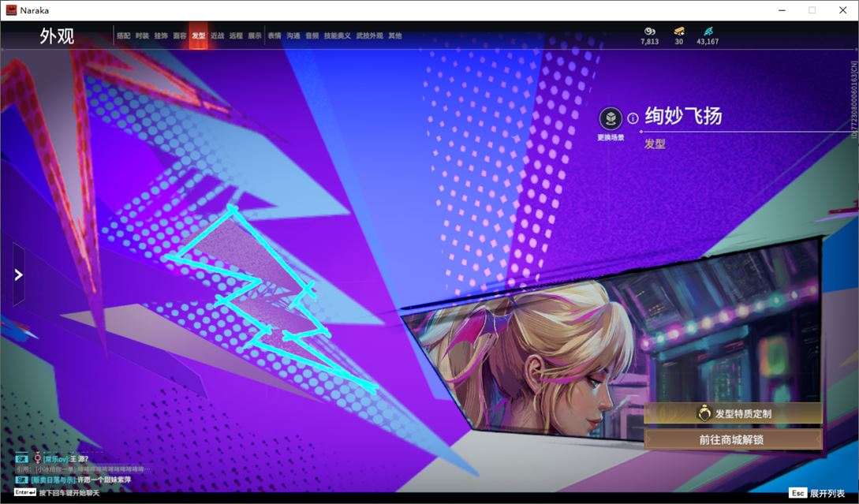
Task: Select the highlighted 发型 tab
Action: coord(198,35)
